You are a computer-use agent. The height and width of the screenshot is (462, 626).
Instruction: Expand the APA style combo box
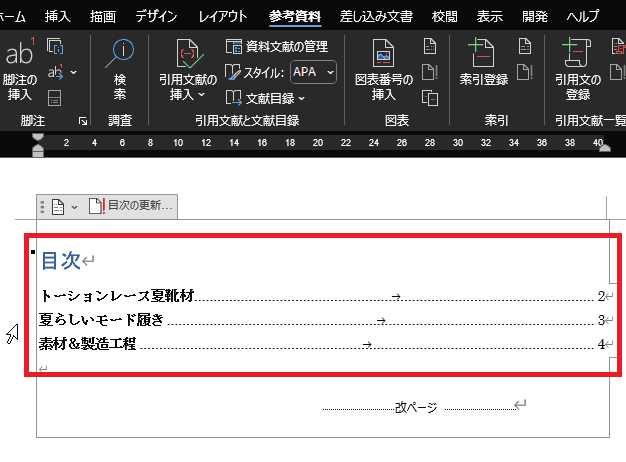(x=329, y=72)
